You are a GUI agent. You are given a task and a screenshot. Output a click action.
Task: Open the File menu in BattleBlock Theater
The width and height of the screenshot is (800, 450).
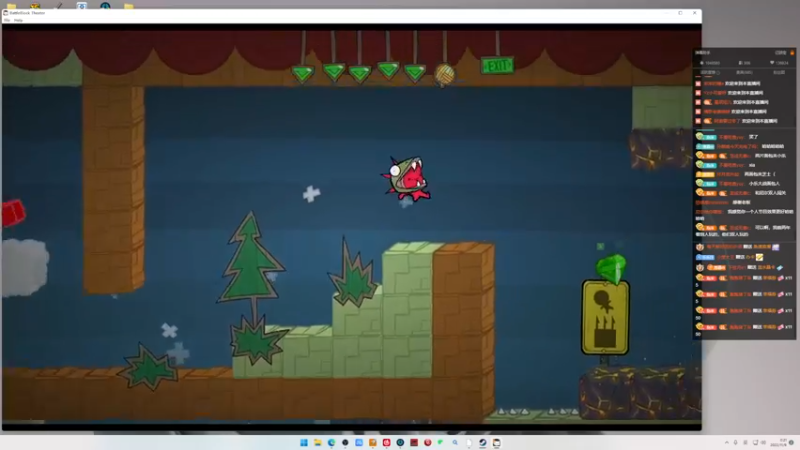[x=7, y=20]
